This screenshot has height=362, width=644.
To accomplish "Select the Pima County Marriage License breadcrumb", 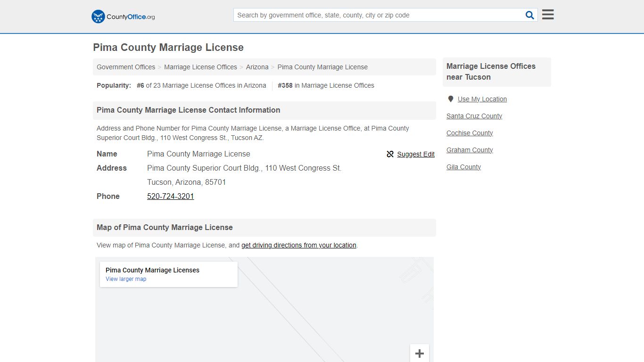I will pyautogui.click(x=322, y=67).
